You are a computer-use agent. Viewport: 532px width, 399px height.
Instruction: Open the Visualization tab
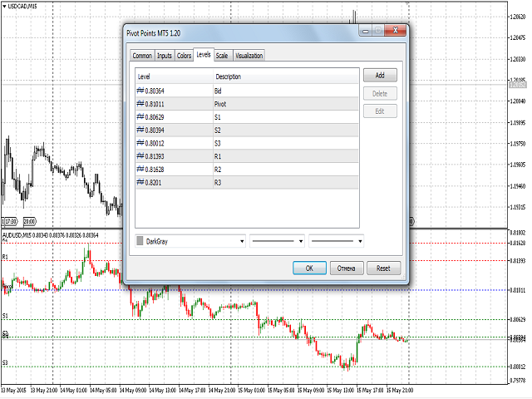coord(249,56)
